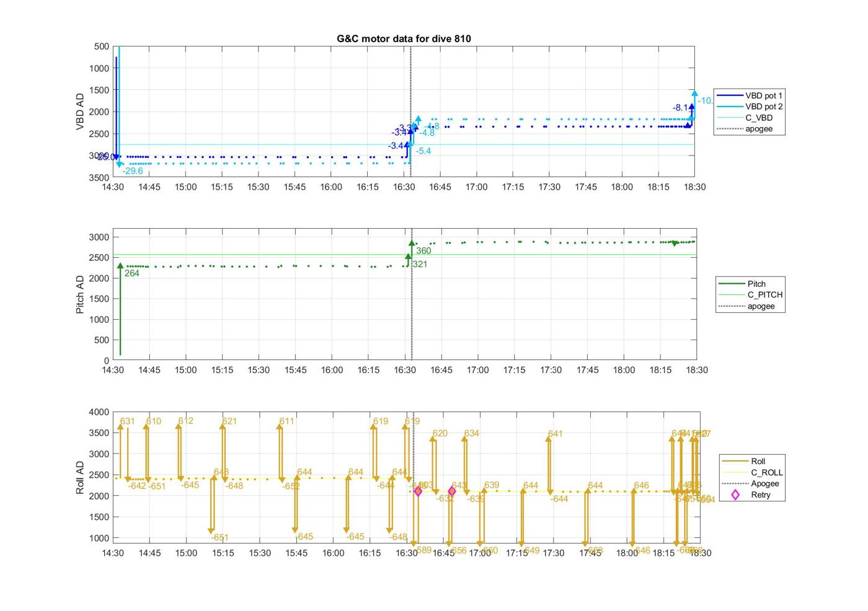Image resolution: width=868 pixels, height=611 pixels.
Task: Click the "264" label in the Pitch plot
Action: click(x=132, y=273)
